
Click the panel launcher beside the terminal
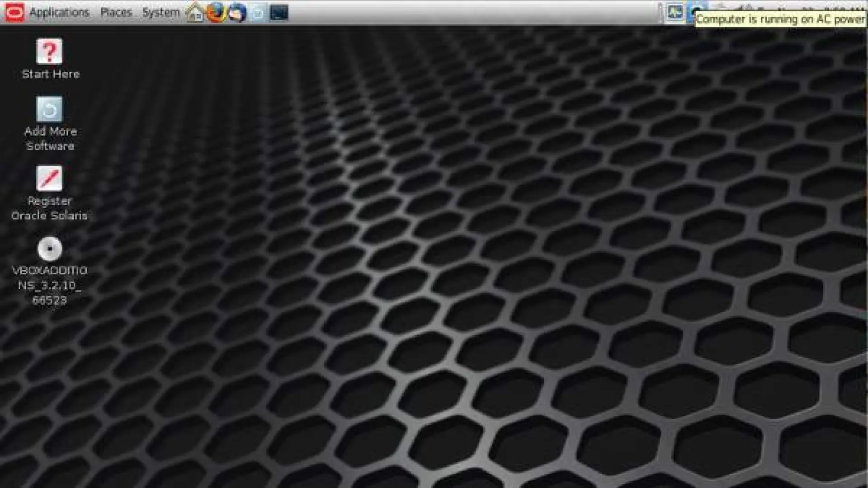pyautogui.click(x=258, y=12)
